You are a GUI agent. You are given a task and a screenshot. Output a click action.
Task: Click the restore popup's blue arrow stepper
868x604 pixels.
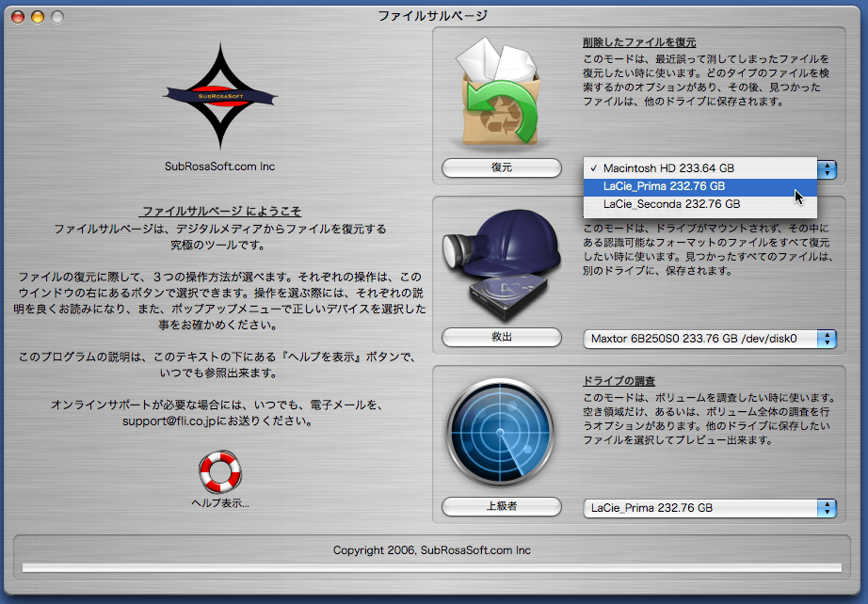pos(827,169)
